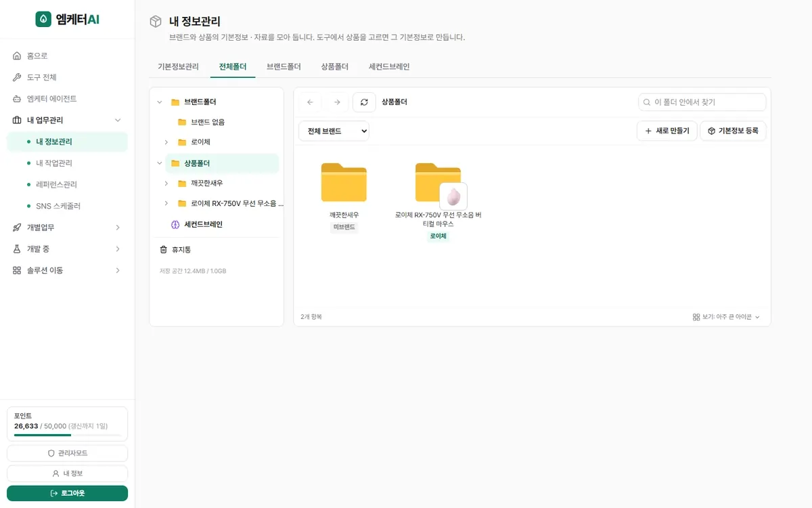Viewport: 812px width, 508px height.
Task: Click the brain icon beside 세컨드브레인 in tree
Action: pos(175,224)
